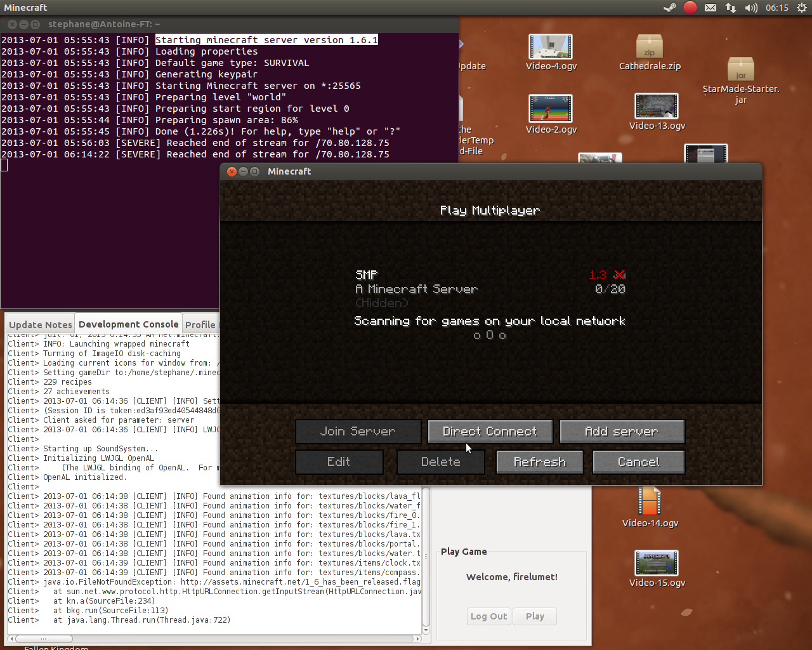Edit the selected server entry
Screen dimensions: 812x650
point(339,462)
